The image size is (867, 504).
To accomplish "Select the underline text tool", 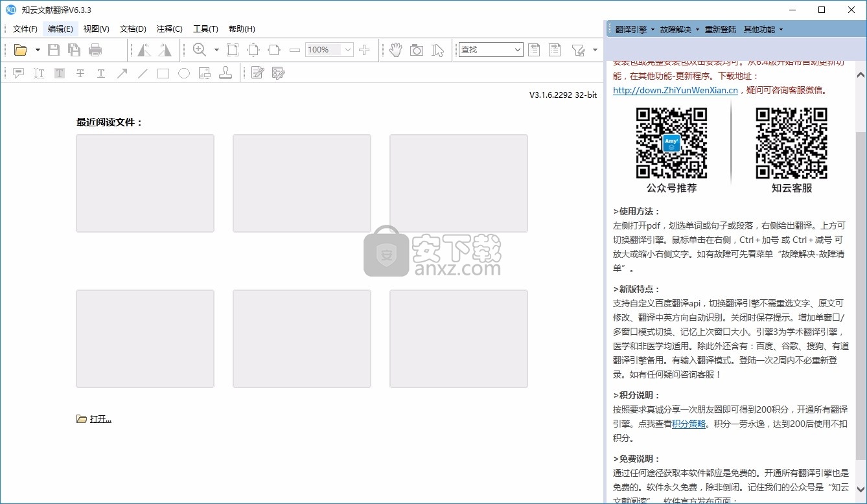I will [x=101, y=73].
